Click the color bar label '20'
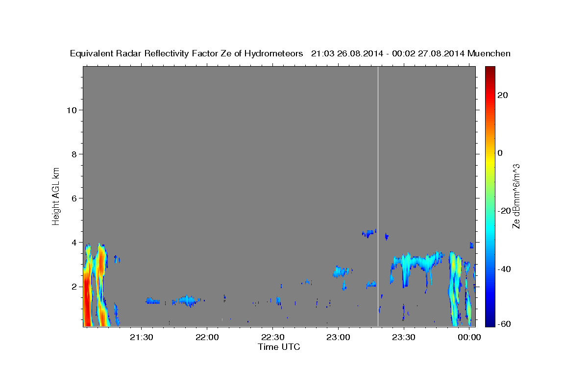Viewport: 588px width, 392px height. (x=503, y=95)
